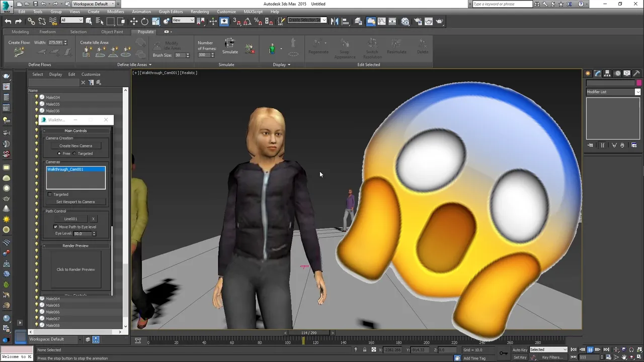This screenshot has width=644, height=362.
Task: Toggle the 3D Snaps icon
Action: click(236, 21)
